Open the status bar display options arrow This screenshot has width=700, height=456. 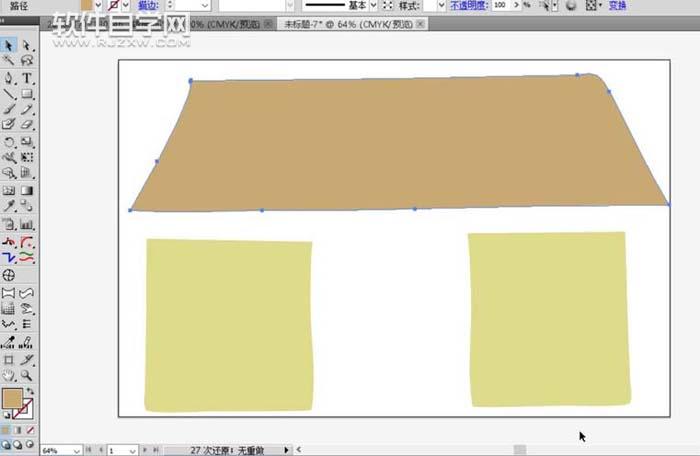click(x=286, y=450)
